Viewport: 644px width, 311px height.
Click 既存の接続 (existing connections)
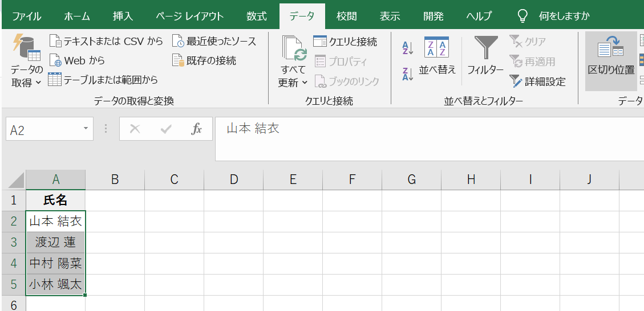(x=204, y=60)
